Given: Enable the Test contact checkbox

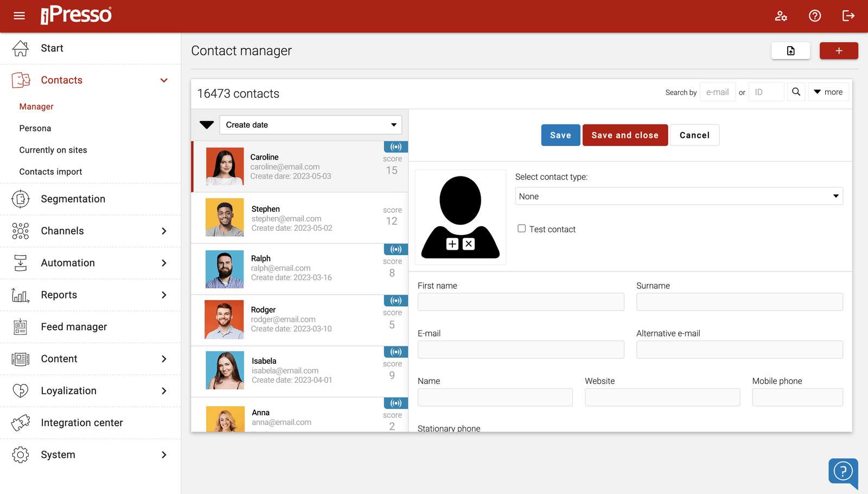Looking at the screenshot, I should (521, 229).
